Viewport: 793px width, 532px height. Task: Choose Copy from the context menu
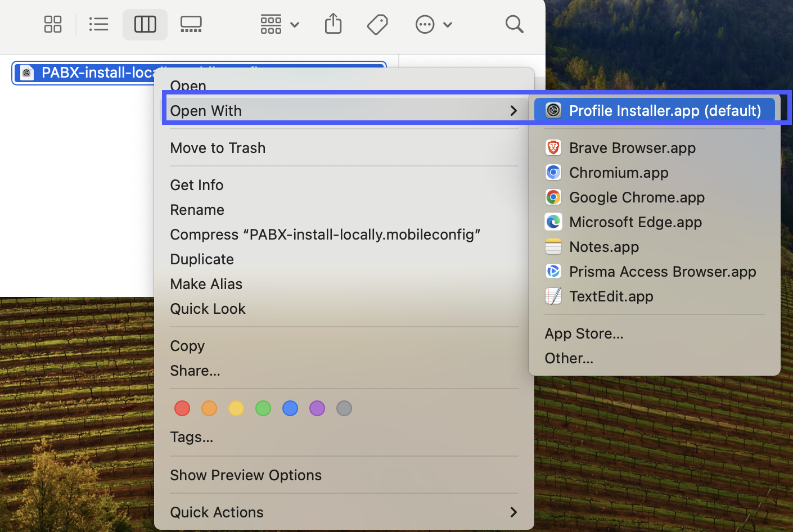tap(344, 346)
